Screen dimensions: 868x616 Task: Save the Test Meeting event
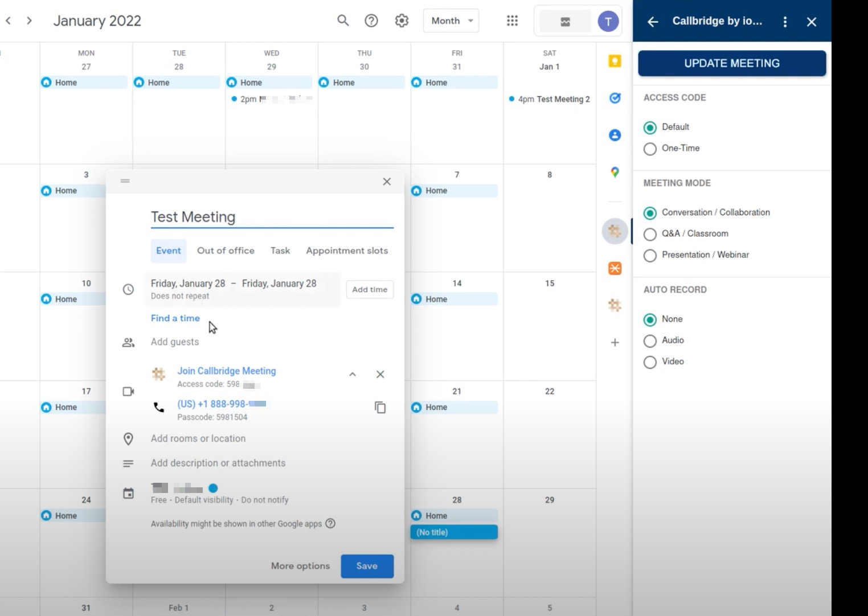click(367, 566)
